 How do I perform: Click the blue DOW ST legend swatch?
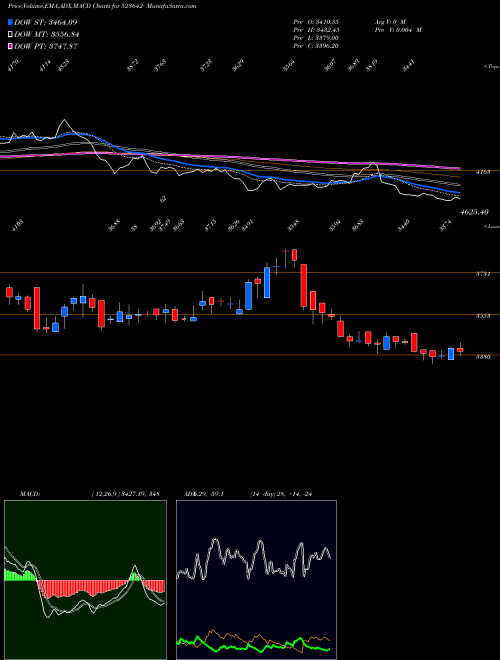[10, 22]
